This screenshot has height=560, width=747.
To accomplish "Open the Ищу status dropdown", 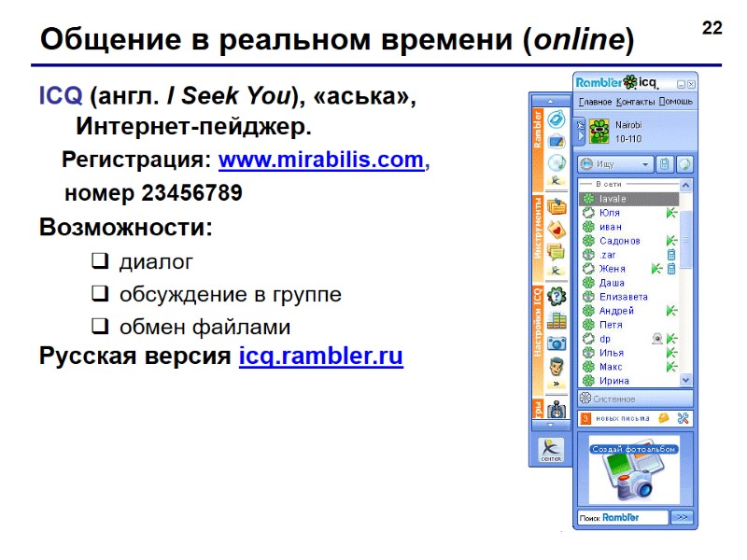I will click(x=615, y=164).
